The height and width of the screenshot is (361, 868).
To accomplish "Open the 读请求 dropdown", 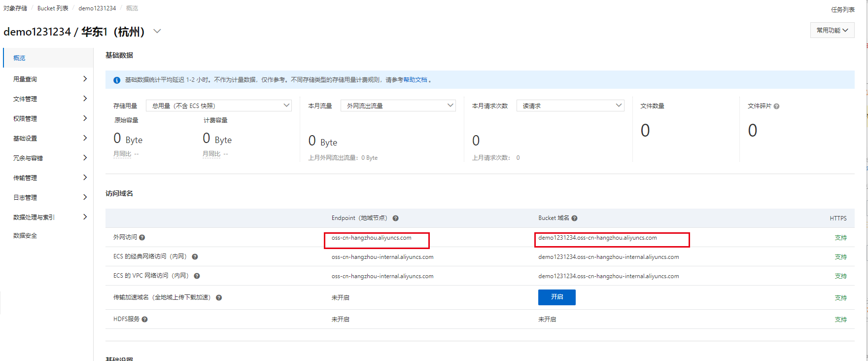I will tap(570, 106).
